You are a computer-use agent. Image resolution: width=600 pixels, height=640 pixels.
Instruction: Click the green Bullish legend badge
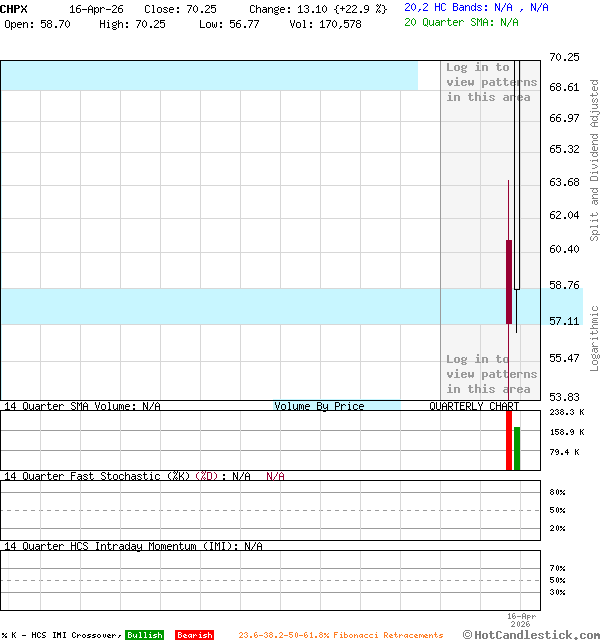pos(144,635)
